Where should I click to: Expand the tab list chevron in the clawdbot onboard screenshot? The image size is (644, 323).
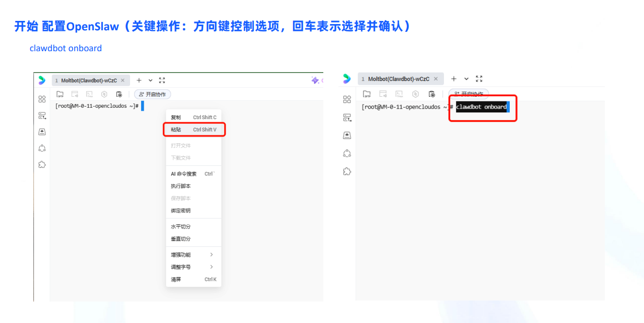click(466, 79)
